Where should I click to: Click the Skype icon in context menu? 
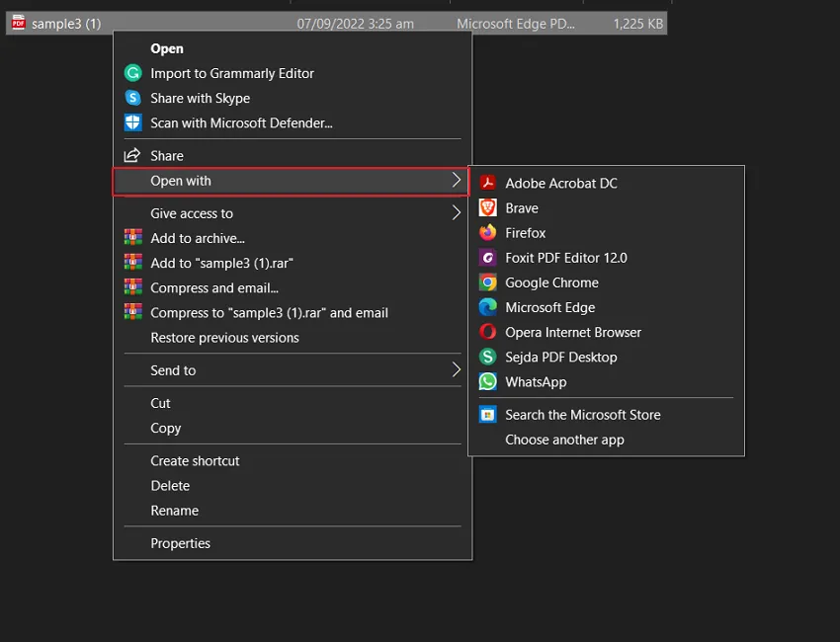133,98
